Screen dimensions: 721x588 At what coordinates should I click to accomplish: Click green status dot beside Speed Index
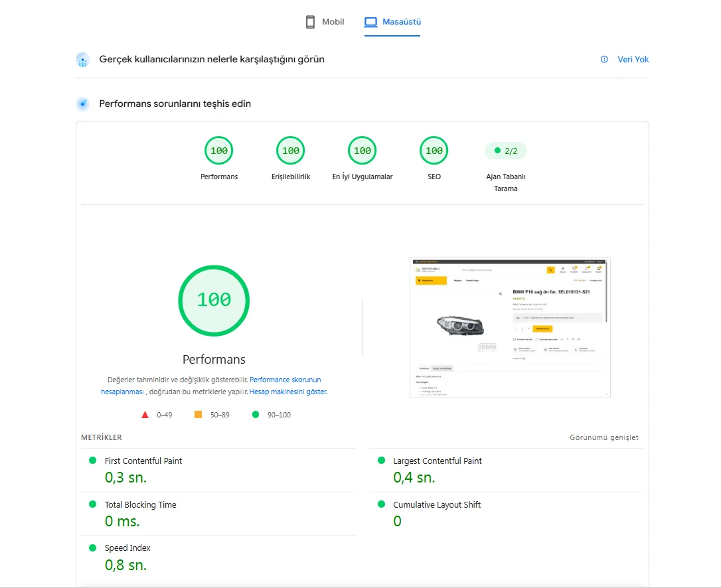(x=92, y=548)
